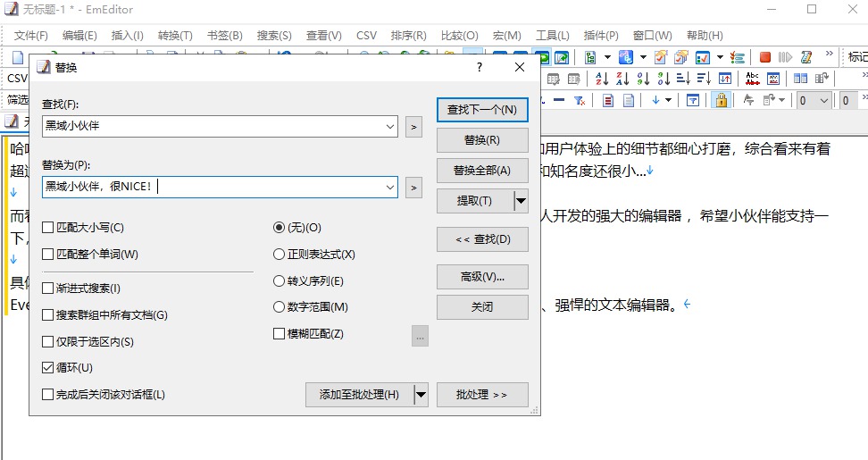The image size is (868, 460).
Task: Sort Z to A descending
Action: (622, 79)
